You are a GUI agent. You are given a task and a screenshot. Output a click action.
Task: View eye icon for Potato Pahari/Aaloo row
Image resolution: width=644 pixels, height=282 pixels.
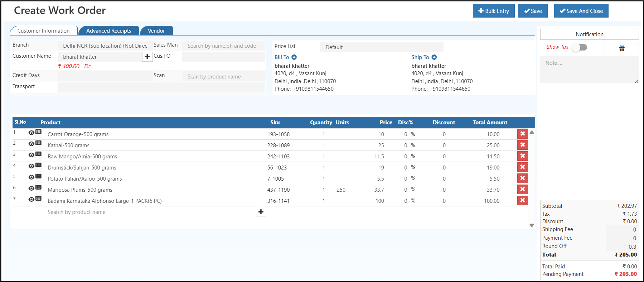(32, 177)
